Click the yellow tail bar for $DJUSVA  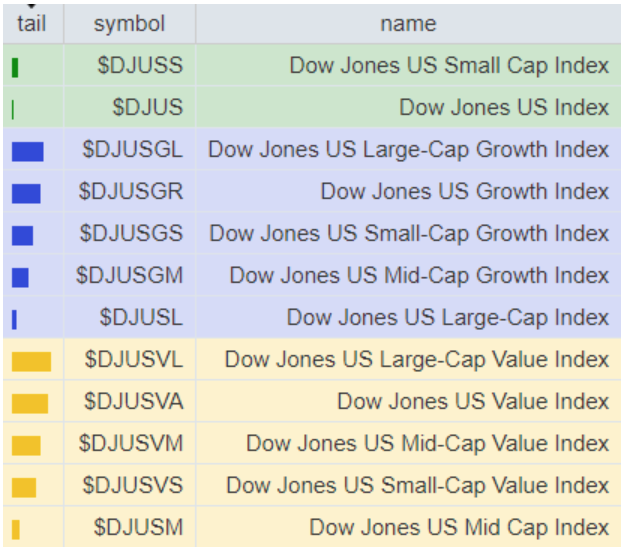click(x=30, y=403)
